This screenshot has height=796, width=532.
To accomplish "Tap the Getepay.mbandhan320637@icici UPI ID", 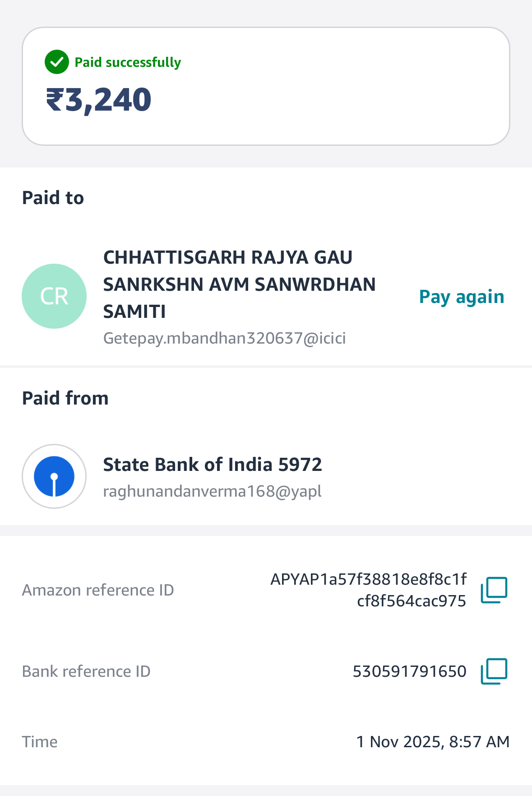I will pos(224,338).
